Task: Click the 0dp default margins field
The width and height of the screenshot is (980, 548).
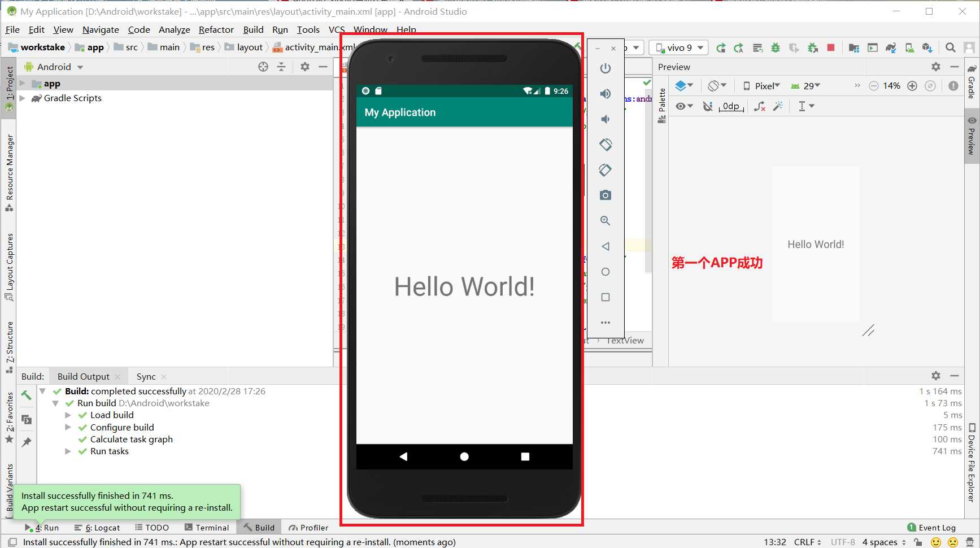Action: pos(731,106)
